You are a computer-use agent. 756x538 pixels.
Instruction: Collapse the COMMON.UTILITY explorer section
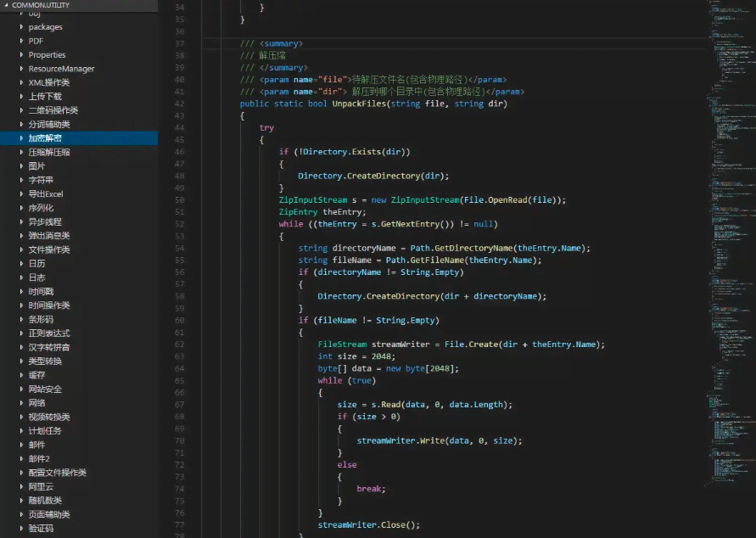coord(39,5)
